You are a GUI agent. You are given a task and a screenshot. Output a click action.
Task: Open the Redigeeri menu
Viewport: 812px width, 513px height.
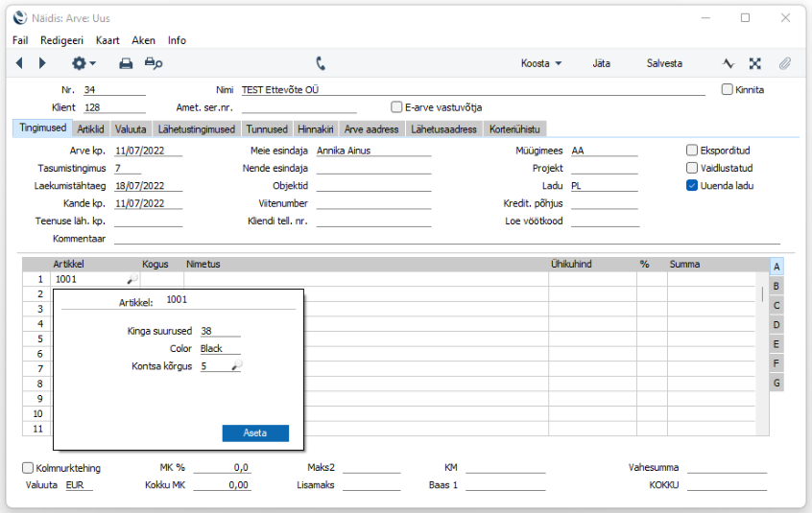pos(61,40)
